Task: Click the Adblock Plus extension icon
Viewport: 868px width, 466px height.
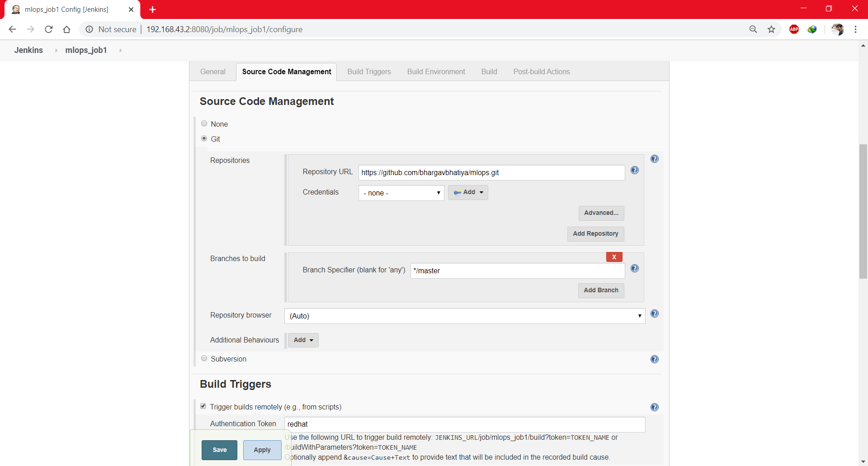Action: (x=794, y=29)
